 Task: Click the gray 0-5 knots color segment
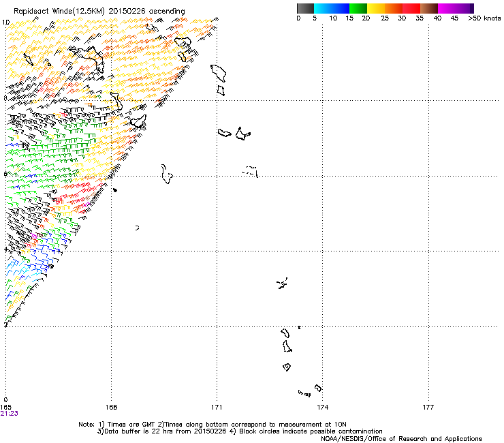point(305,8)
